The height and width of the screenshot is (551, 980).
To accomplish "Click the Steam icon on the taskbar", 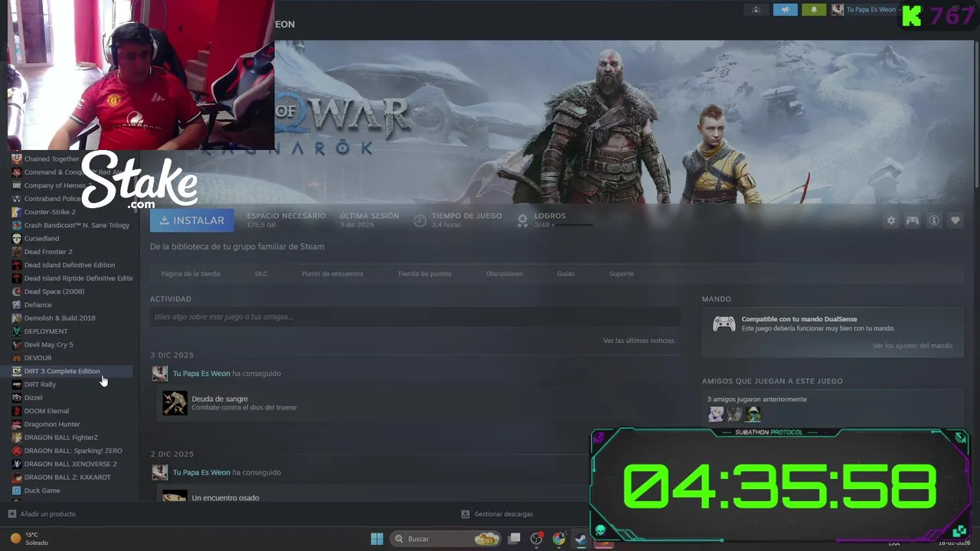I will pyautogui.click(x=581, y=539).
